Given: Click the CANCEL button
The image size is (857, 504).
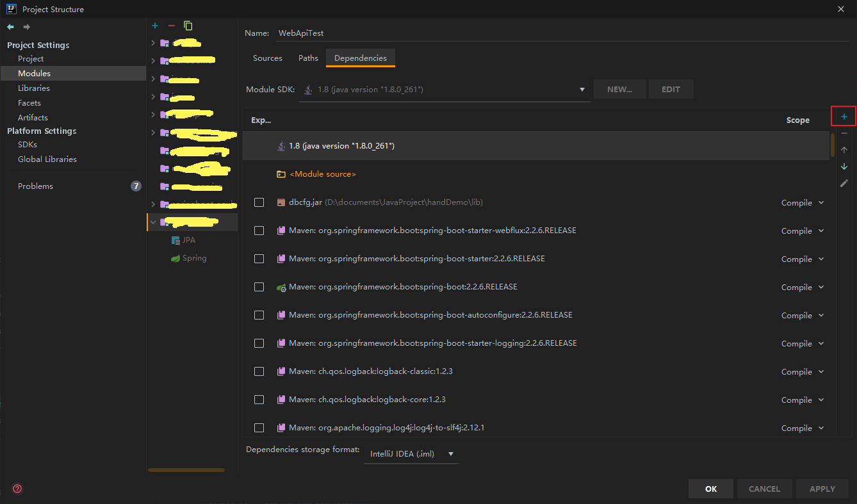Looking at the screenshot, I should pos(764,489).
